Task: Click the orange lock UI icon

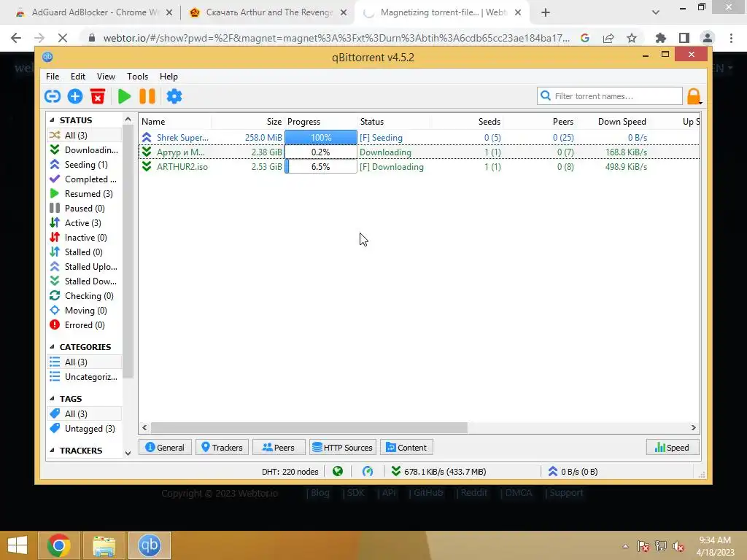Action: pyautogui.click(x=694, y=96)
